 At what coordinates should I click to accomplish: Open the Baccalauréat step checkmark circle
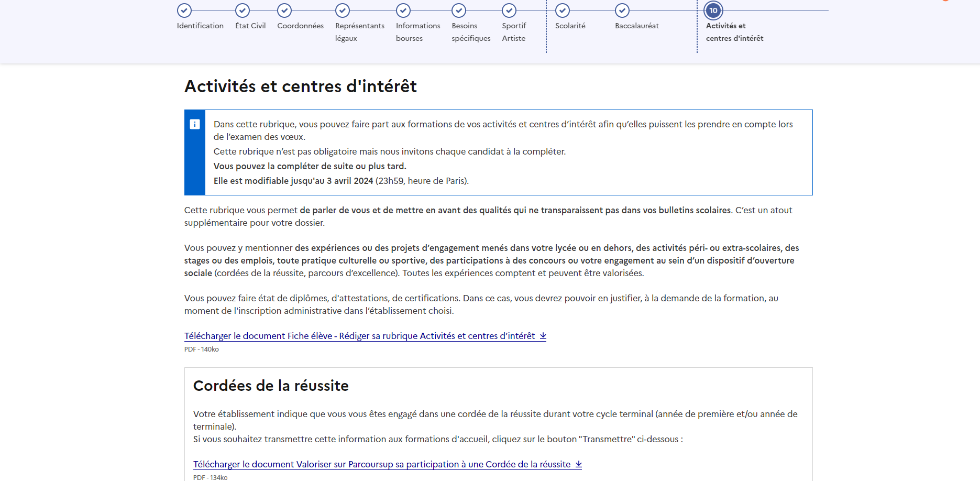tap(622, 10)
